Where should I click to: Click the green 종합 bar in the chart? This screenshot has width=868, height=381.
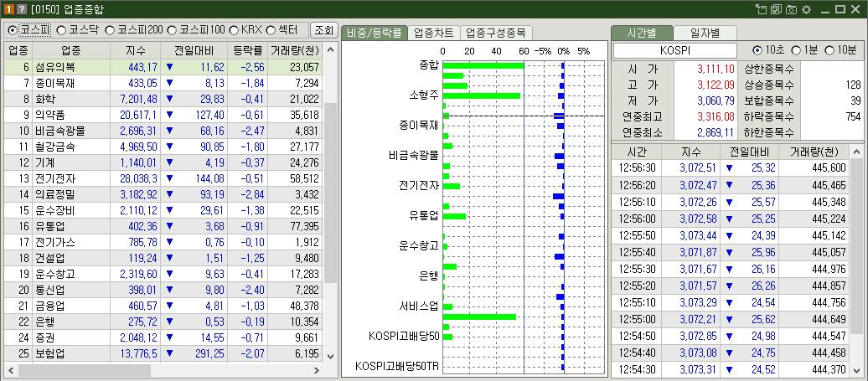[483, 66]
